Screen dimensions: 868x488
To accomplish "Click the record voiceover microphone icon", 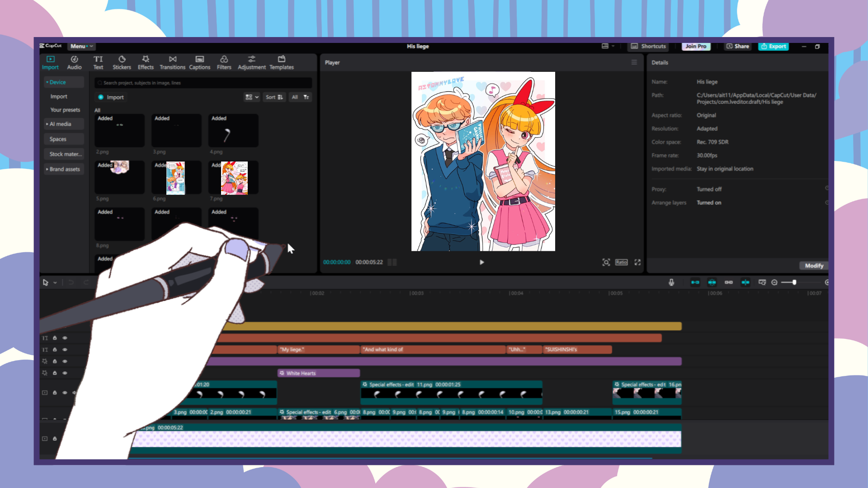I will coord(671,282).
